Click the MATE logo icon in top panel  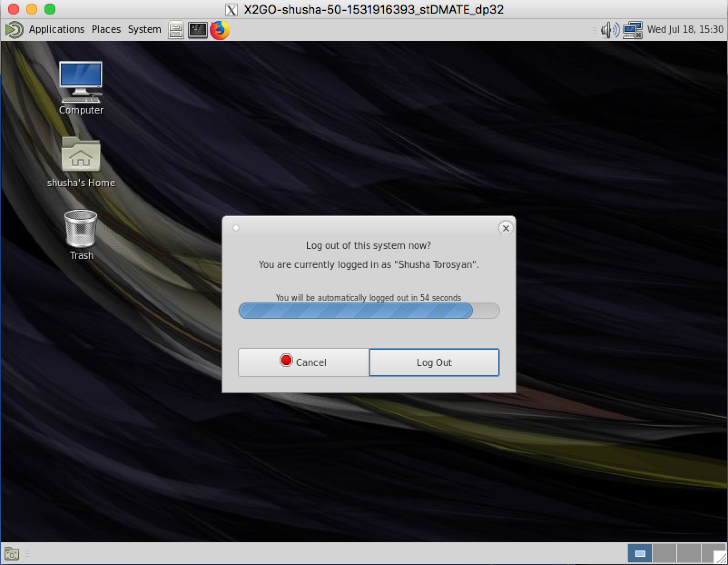pos(14,30)
